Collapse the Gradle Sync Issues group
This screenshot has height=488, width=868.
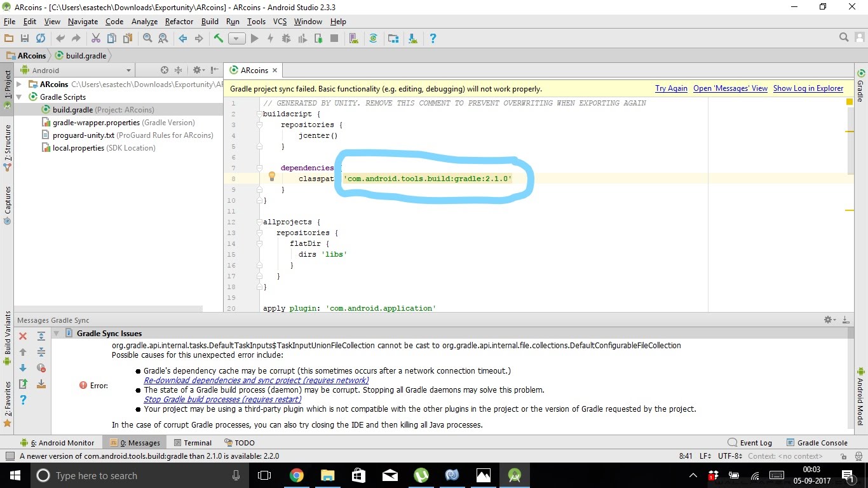pos(56,334)
